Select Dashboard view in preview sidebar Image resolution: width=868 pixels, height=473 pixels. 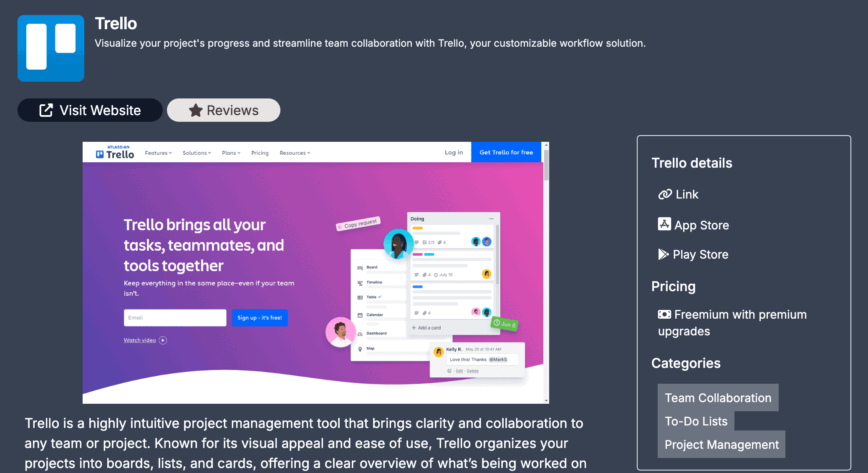click(372, 333)
